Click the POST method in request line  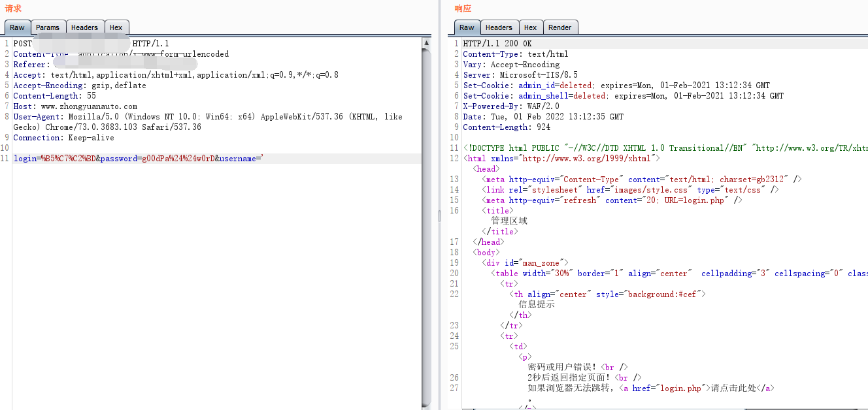[x=23, y=44]
